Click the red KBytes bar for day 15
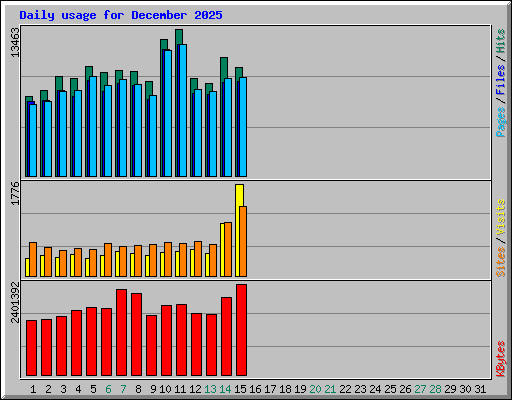 pyautogui.click(x=241, y=330)
